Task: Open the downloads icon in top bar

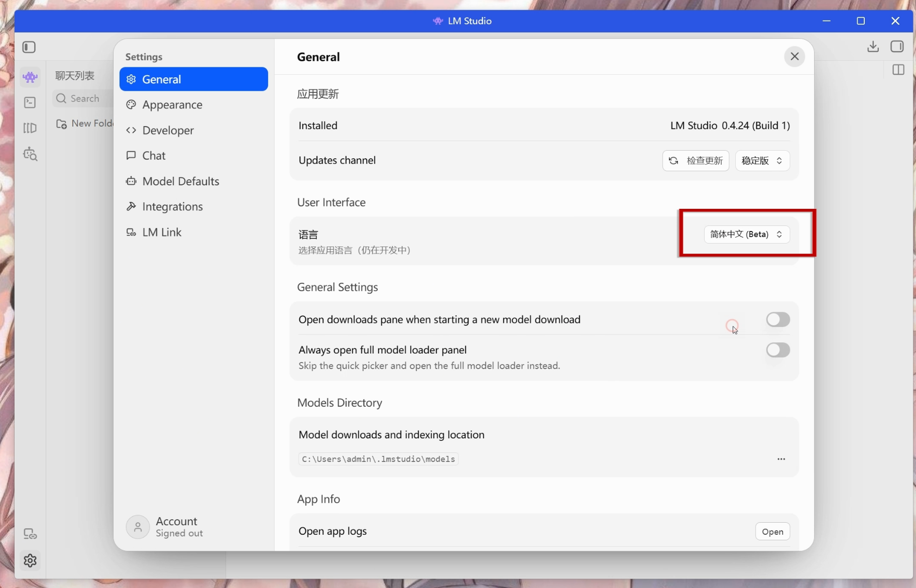Action: pos(873,47)
